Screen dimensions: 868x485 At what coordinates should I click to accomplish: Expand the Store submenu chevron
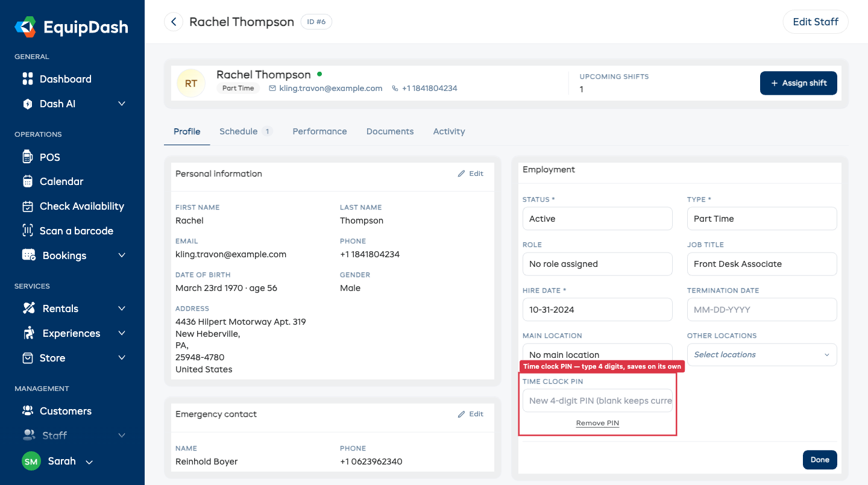coord(122,358)
